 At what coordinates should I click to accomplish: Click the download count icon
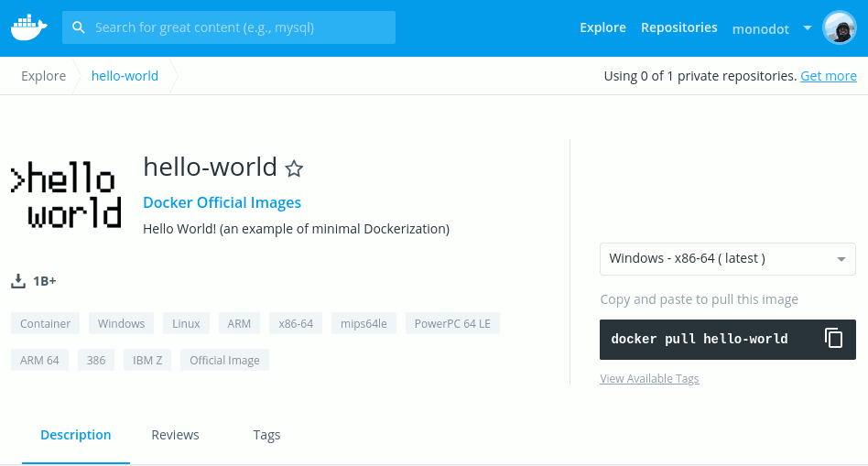point(18,281)
